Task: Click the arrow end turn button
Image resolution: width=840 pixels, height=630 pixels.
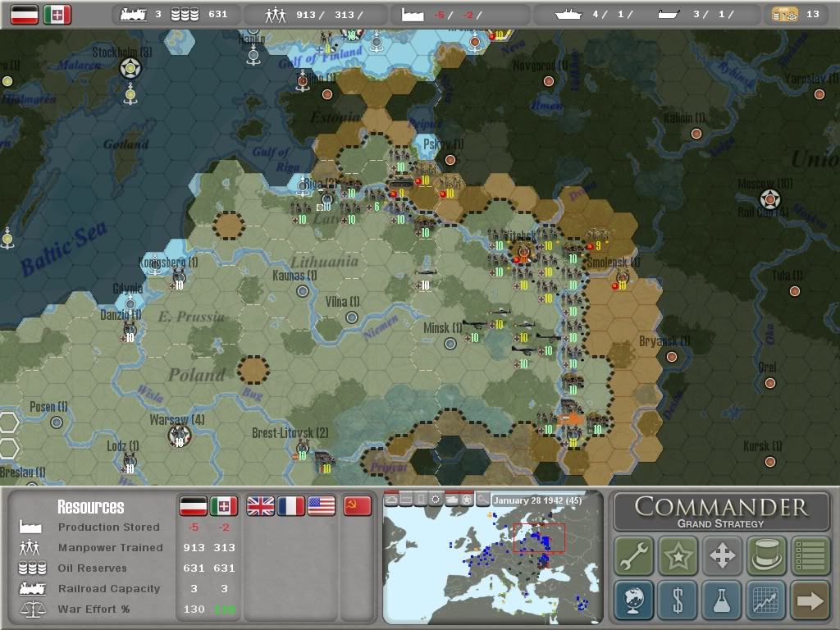Action: tap(810, 600)
